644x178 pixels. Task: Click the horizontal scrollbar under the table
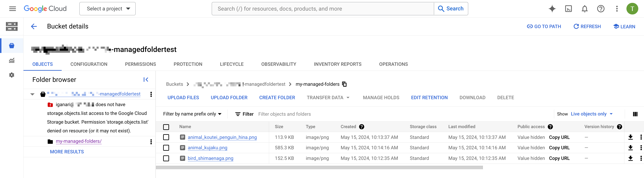point(319,168)
